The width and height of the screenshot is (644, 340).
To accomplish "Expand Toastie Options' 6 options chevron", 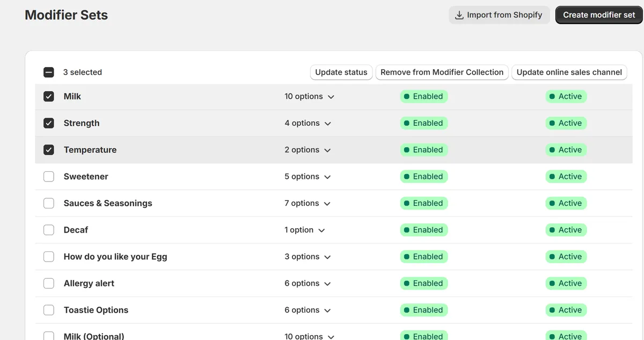I will pos(327,310).
